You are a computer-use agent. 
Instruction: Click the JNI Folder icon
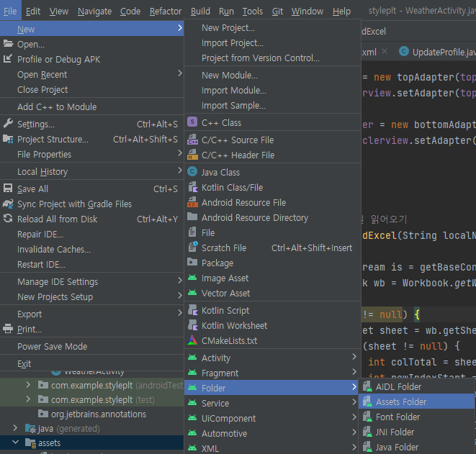point(367,432)
